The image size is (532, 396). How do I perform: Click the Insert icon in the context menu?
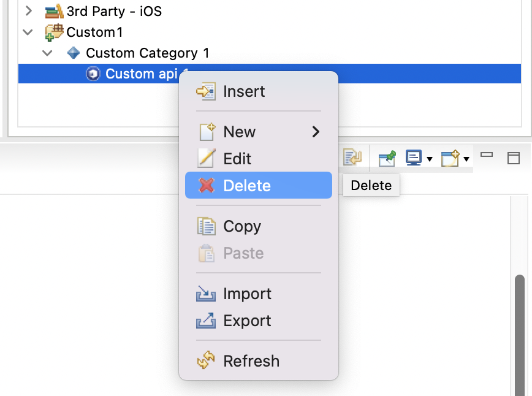point(205,91)
